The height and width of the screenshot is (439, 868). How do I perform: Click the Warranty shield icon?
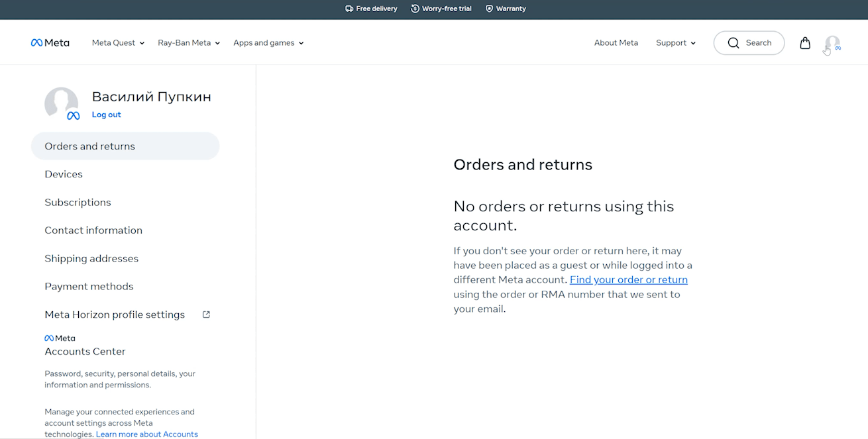tap(489, 9)
